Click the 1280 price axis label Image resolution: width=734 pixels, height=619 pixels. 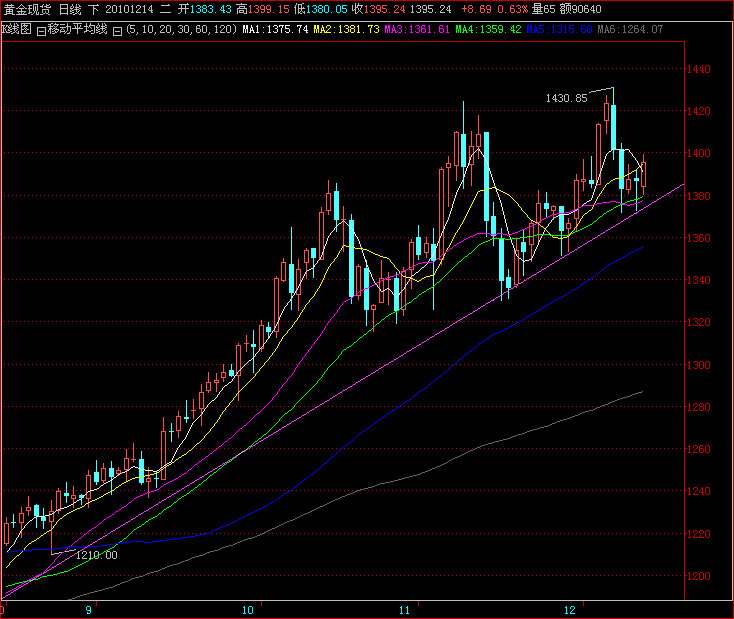(698, 407)
